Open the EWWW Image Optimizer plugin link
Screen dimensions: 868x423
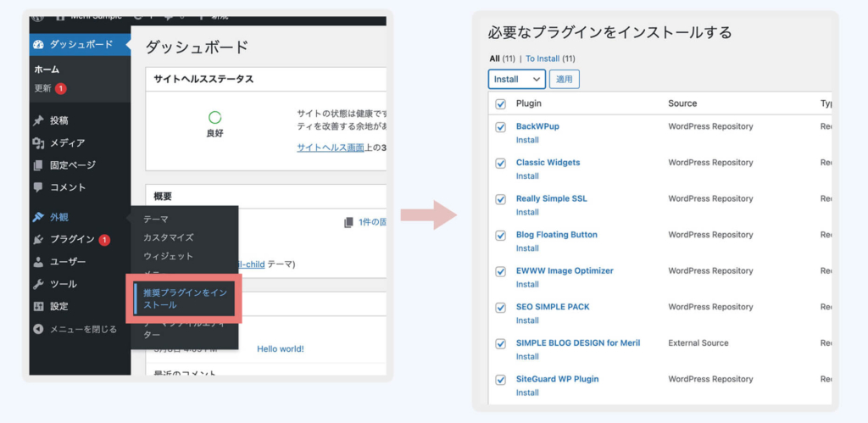[565, 270]
